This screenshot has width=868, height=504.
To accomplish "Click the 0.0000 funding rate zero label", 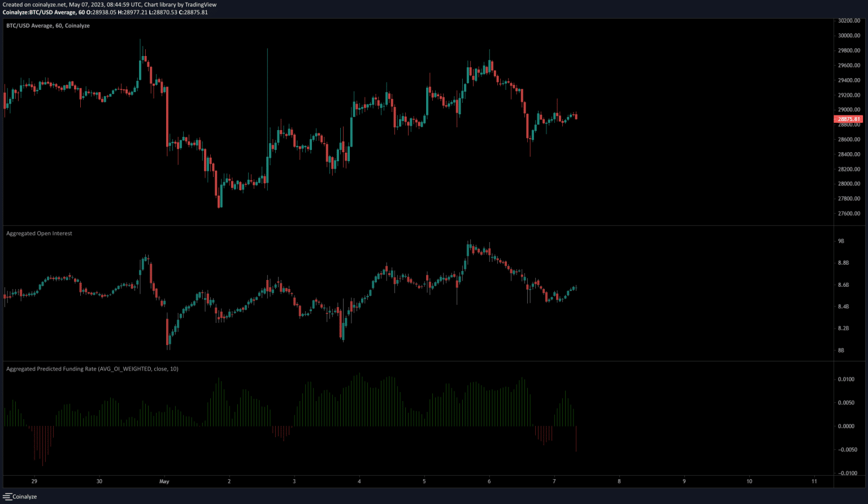I will click(x=846, y=426).
